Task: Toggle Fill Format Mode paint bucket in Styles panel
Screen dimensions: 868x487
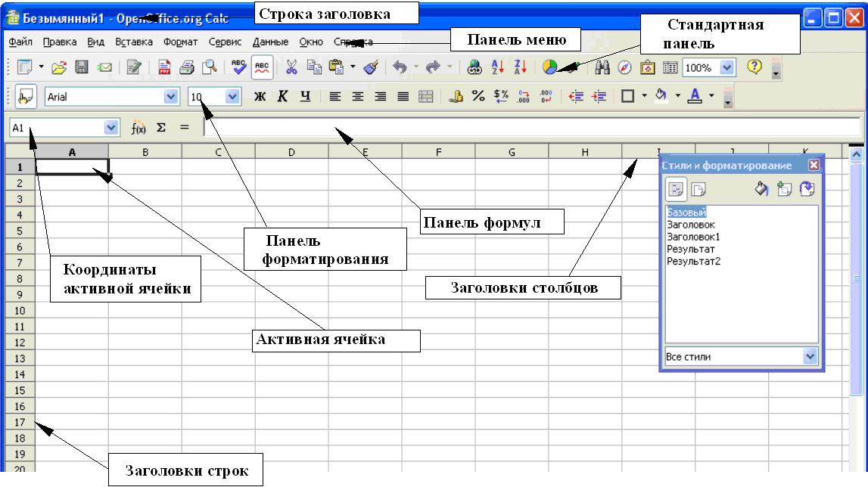Action: click(x=761, y=189)
